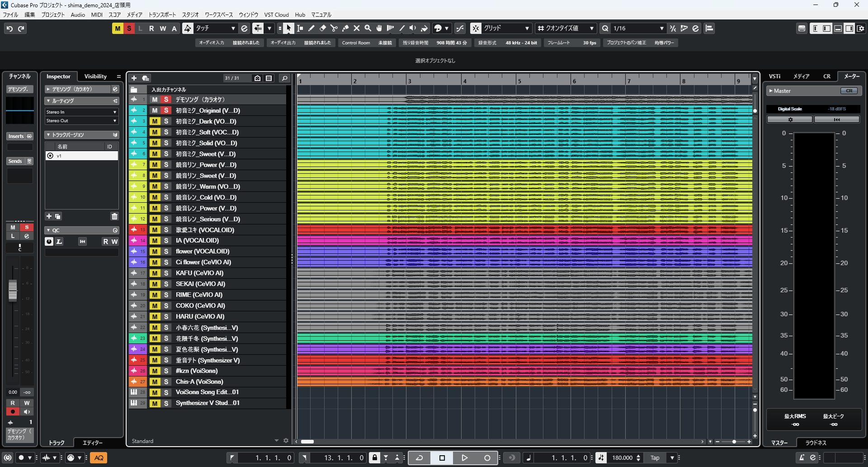Mute the IA (VOCALOID) track
This screenshot has height=467, width=868.
pos(155,241)
